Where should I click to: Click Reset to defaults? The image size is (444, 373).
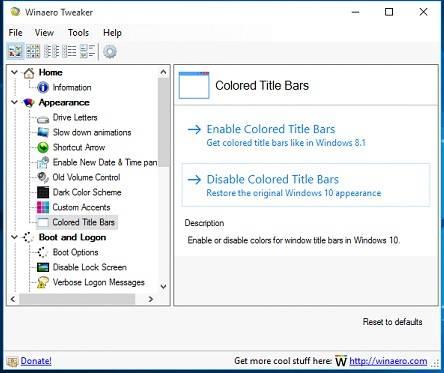pyautogui.click(x=392, y=322)
